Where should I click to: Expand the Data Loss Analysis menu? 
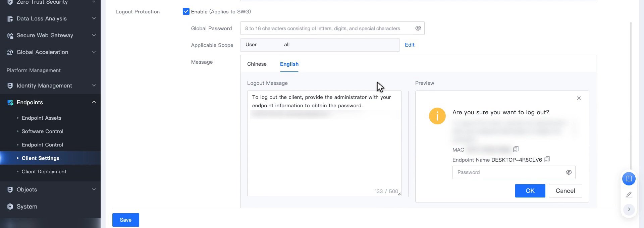tap(94, 18)
